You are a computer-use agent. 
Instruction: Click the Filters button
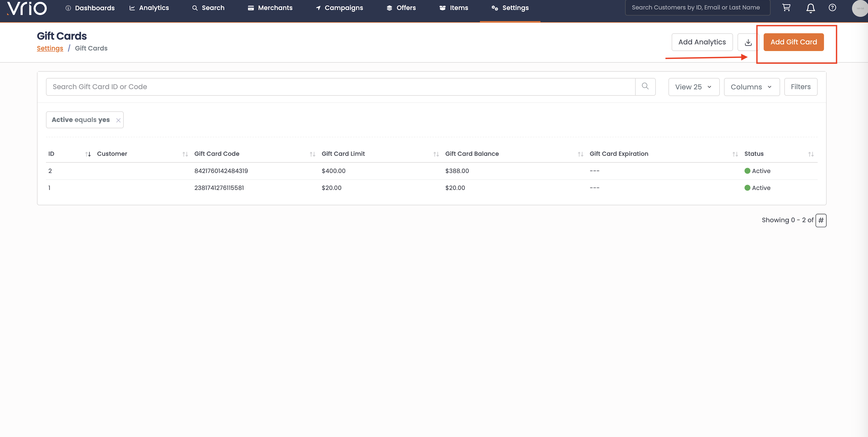click(x=800, y=87)
